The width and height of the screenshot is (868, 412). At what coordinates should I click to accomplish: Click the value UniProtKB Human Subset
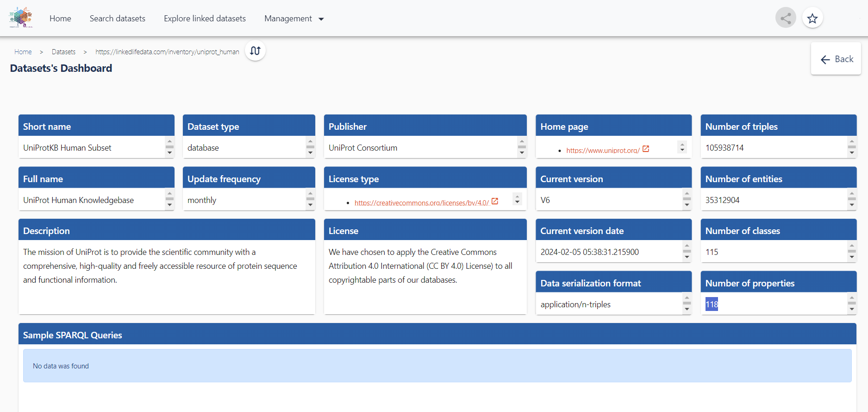click(67, 148)
